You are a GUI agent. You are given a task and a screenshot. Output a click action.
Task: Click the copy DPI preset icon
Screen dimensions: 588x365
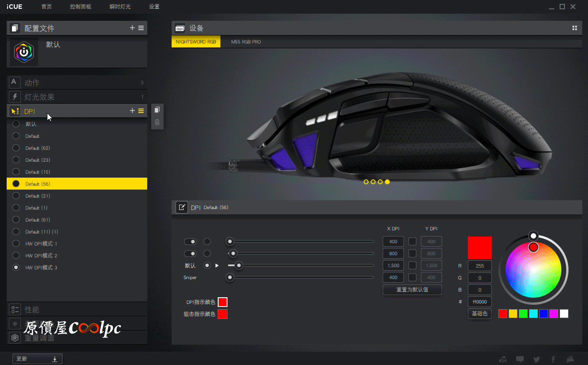point(157,110)
